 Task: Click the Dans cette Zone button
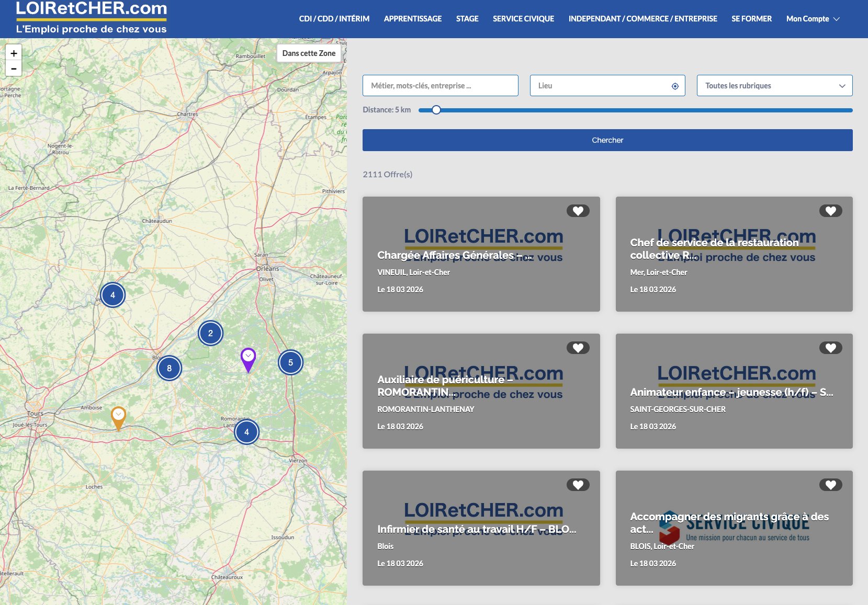click(309, 53)
